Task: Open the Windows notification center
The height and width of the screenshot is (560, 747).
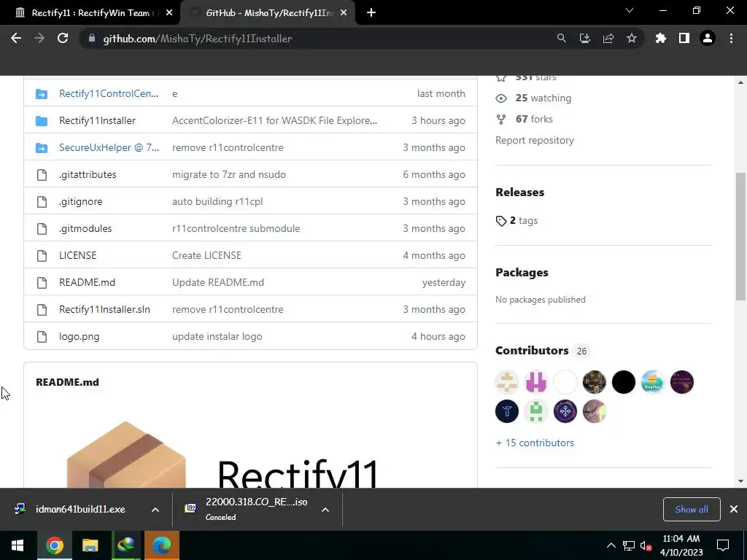Action: pos(723,545)
